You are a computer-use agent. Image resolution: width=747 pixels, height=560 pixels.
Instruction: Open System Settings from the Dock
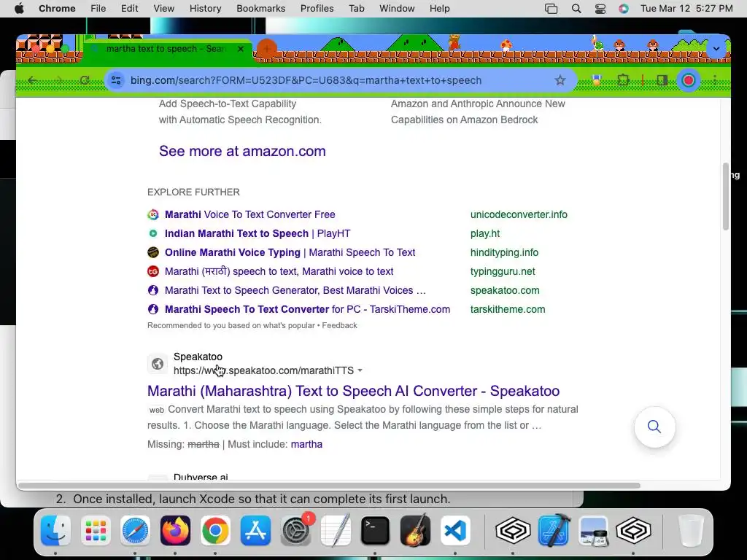tap(295, 530)
